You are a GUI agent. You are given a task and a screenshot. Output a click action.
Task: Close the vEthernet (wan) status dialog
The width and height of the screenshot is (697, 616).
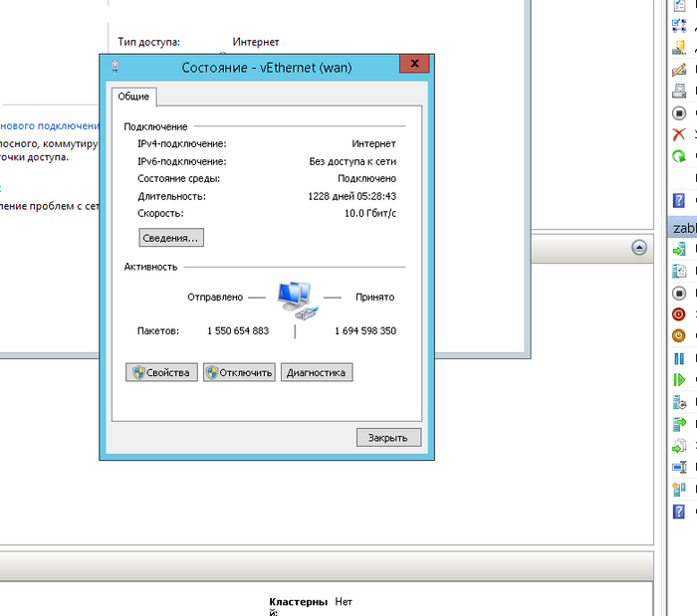click(x=414, y=64)
